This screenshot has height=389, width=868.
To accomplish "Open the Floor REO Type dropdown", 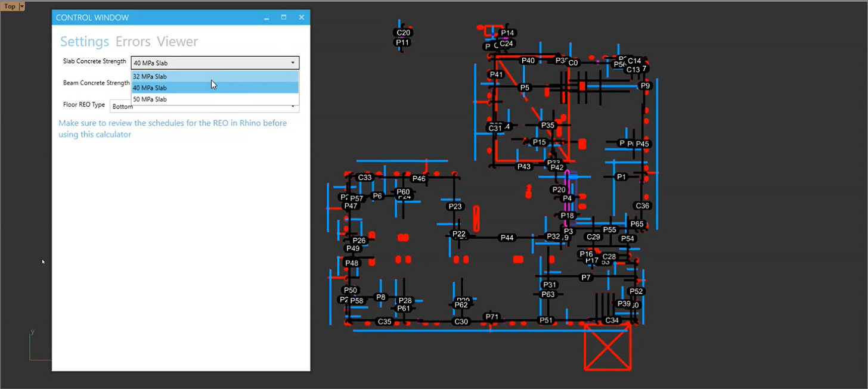I will (293, 107).
